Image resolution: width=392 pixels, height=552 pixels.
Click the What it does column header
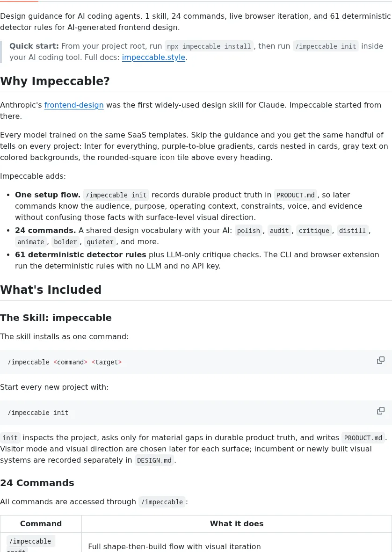pyautogui.click(x=237, y=523)
